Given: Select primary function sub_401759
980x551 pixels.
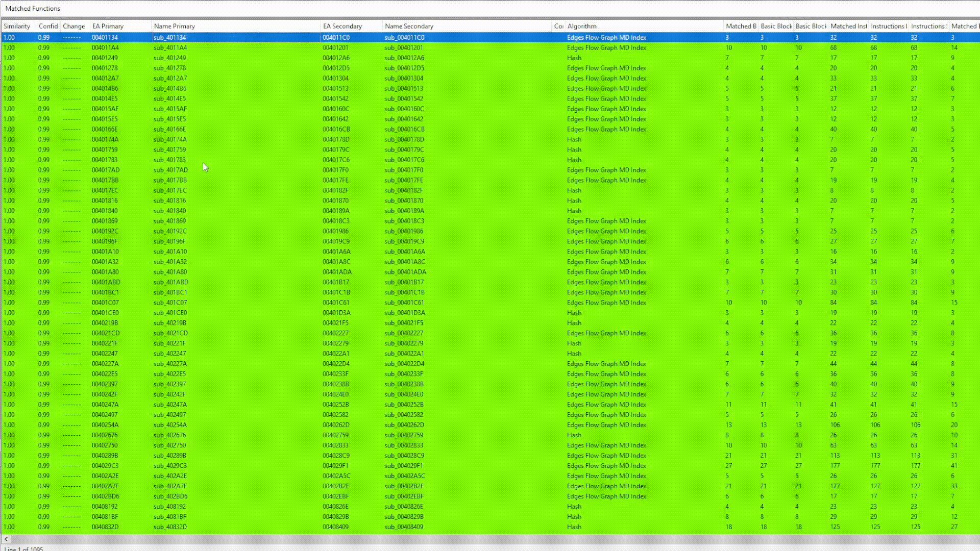Looking at the screenshot, I should [x=169, y=149].
